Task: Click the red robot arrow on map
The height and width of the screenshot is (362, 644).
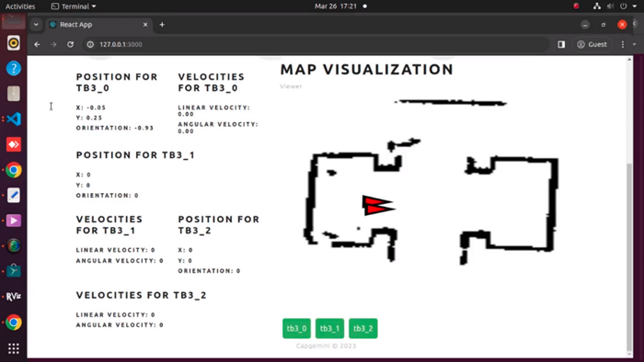Action: (x=378, y=205)
